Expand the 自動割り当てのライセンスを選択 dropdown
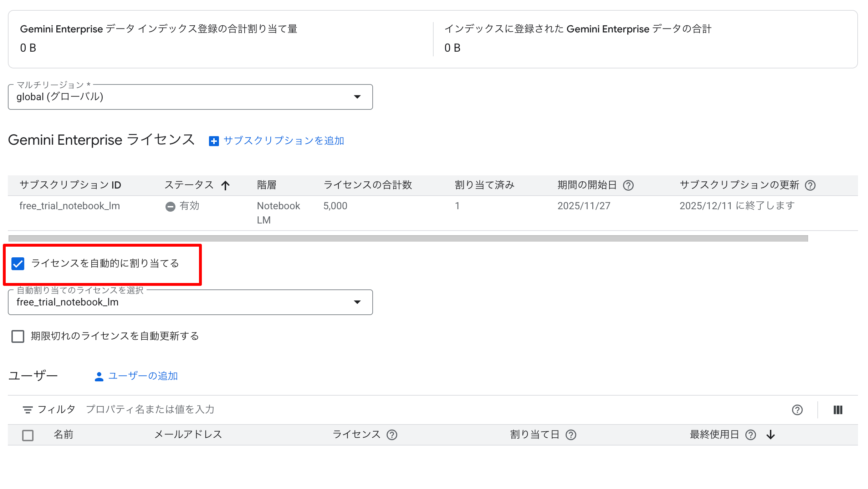 coord(358,302)
